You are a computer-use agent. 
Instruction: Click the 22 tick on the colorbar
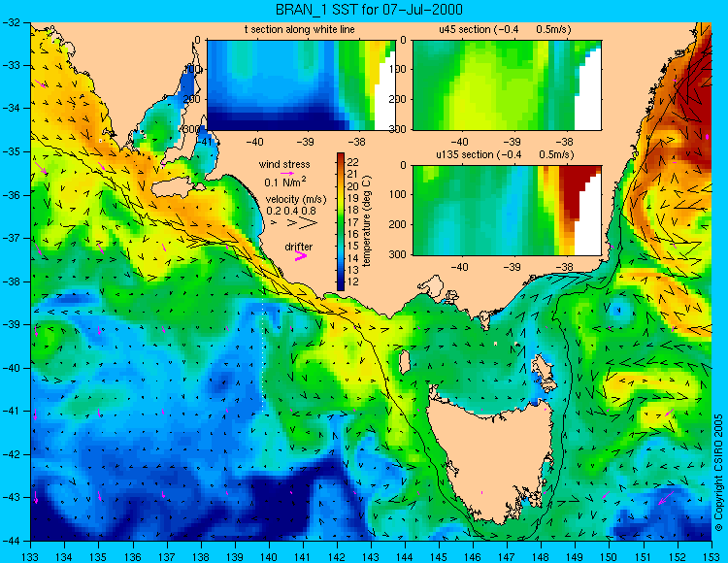tap(353, 162)
